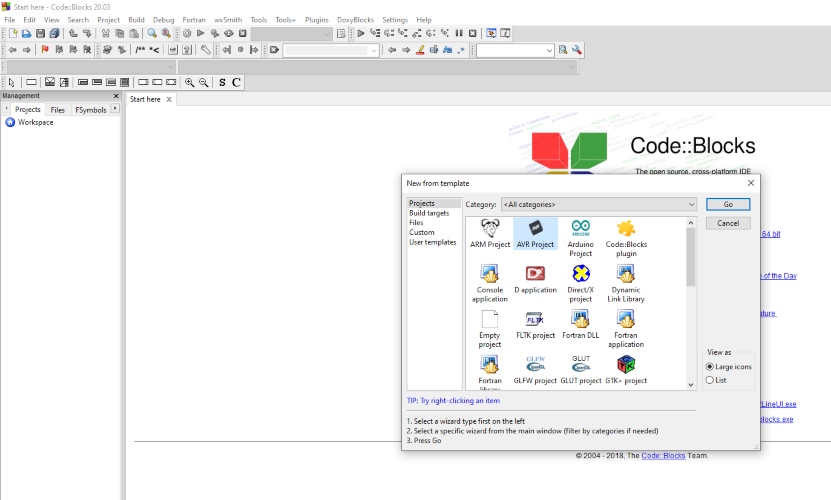Choose Build targets wizard type
Image resolution: width=831 pixels, height=500 pixels.
click(429, 213)
